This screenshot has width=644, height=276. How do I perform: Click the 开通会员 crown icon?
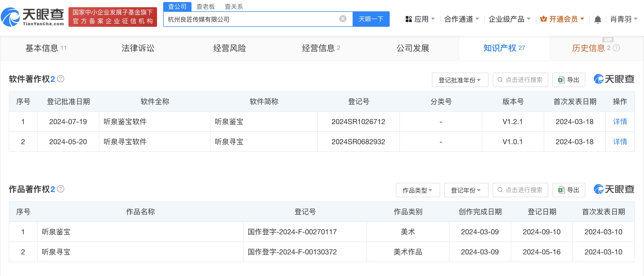point(543,19)
